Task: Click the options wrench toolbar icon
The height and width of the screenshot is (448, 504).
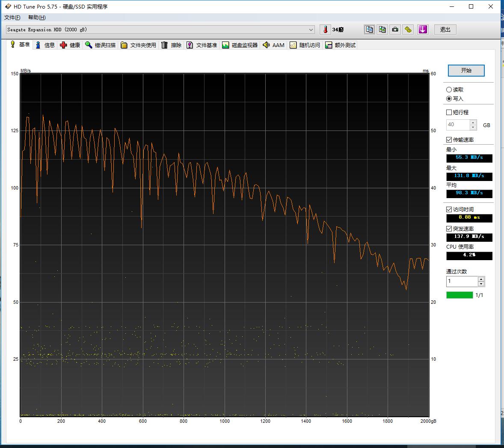Action: tap(409, 30)
